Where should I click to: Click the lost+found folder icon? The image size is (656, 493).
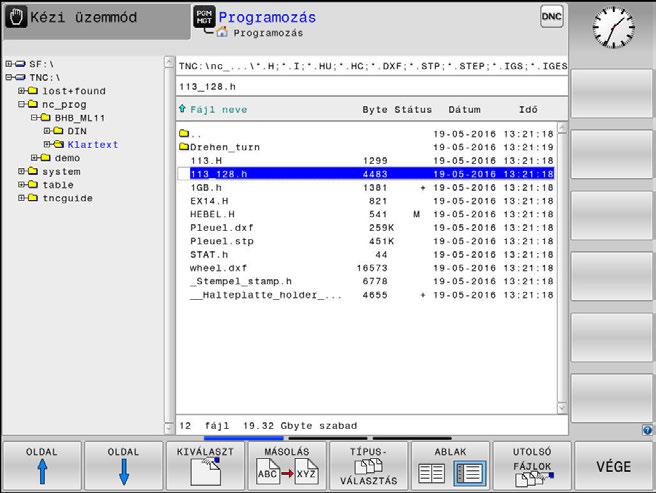point(33,90)
